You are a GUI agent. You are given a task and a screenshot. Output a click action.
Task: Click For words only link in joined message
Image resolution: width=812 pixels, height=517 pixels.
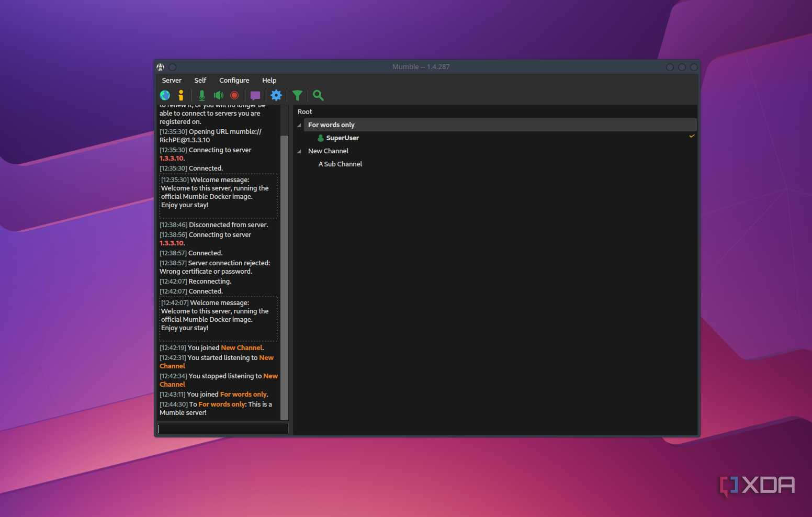tap(243, 395)
